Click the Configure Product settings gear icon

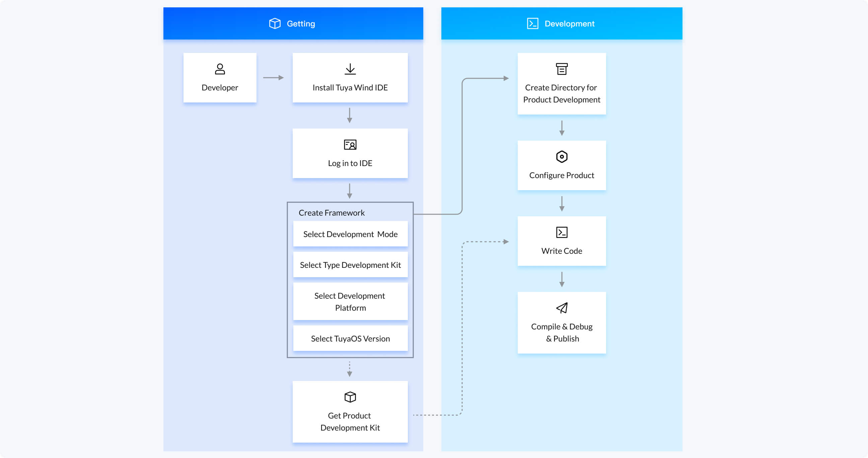click(562, 156)
